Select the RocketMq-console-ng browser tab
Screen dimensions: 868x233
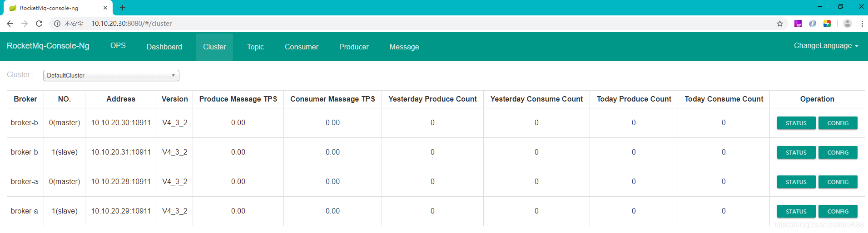[58, 8]
